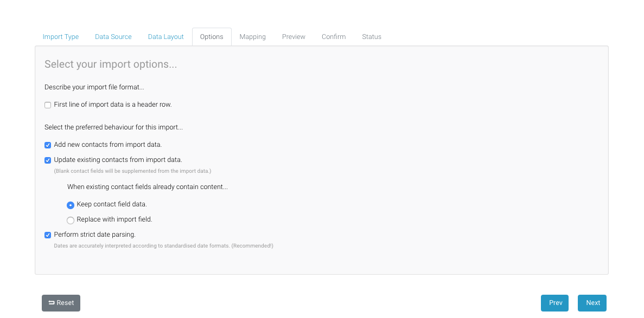
Task: Switch to the Data Source tab
Action: [x=113, y=37]
